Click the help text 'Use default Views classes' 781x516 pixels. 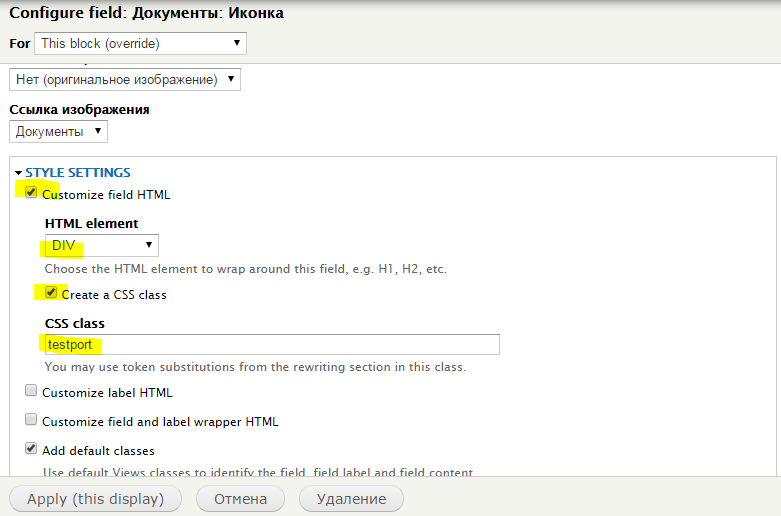click(x=258, y=472)
